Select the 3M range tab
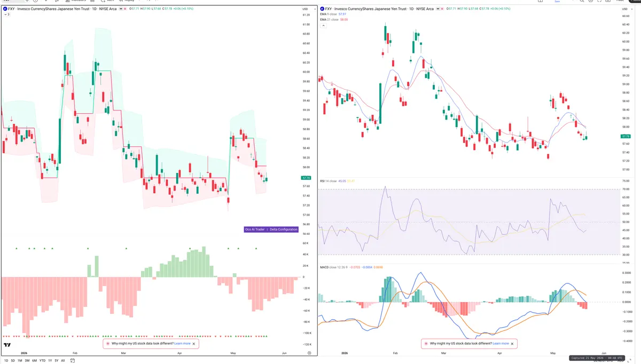Image resolution: width=641 pixels, height=364 pixels. pyautogui.click(x=27, y=361)
